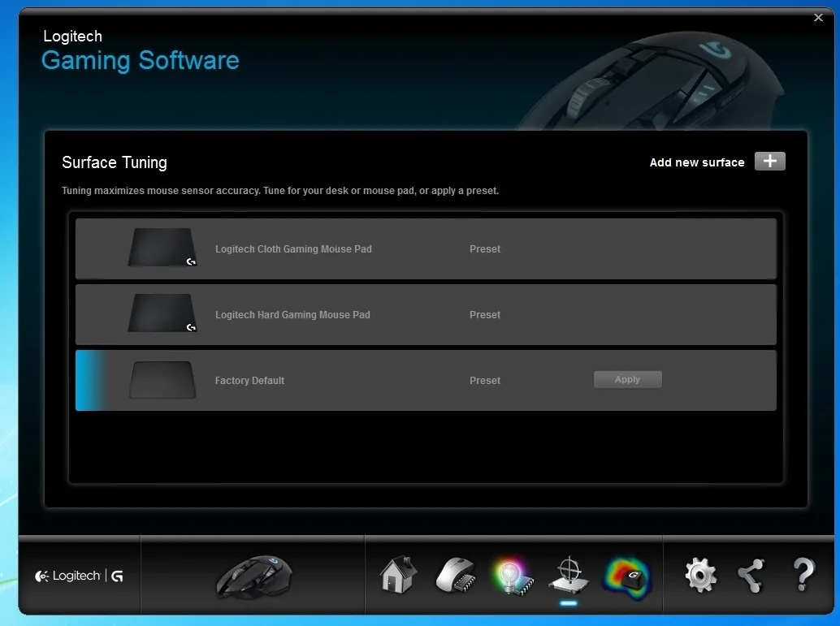Open help question mark icon
The image size is (840, 626).
click(803, 574)
